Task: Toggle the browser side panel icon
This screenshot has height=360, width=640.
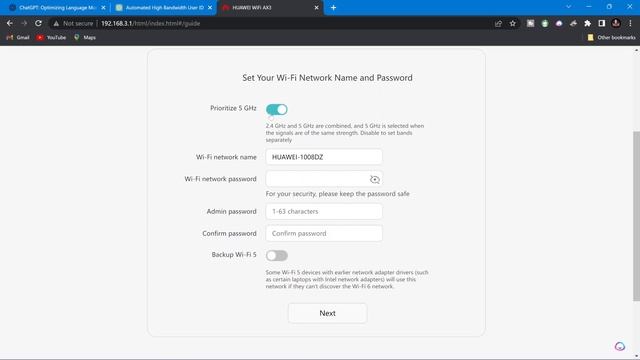Action: point(602,24)
